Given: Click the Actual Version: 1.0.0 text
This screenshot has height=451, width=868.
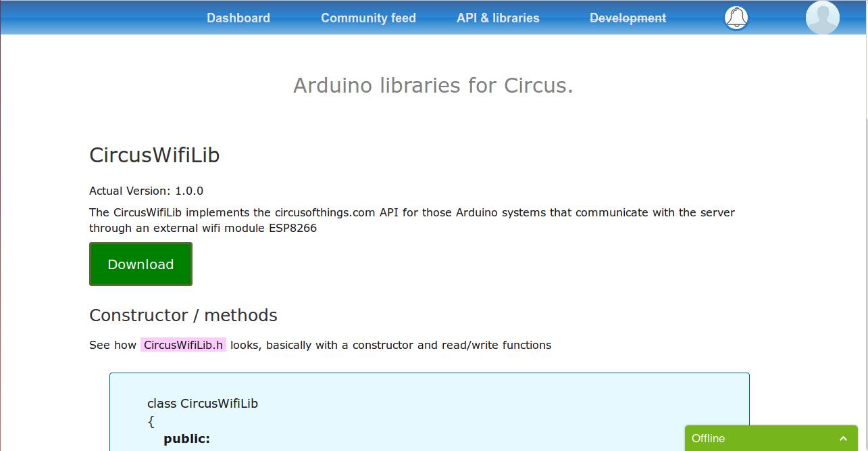Looking at the screenshot, I should [146, 191].
